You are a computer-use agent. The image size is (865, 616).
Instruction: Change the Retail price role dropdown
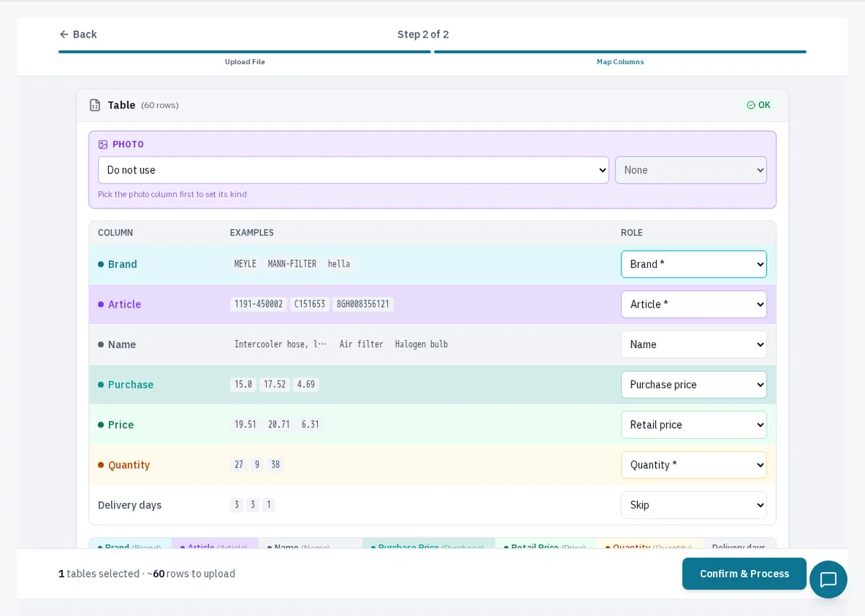tap(693, 425)
